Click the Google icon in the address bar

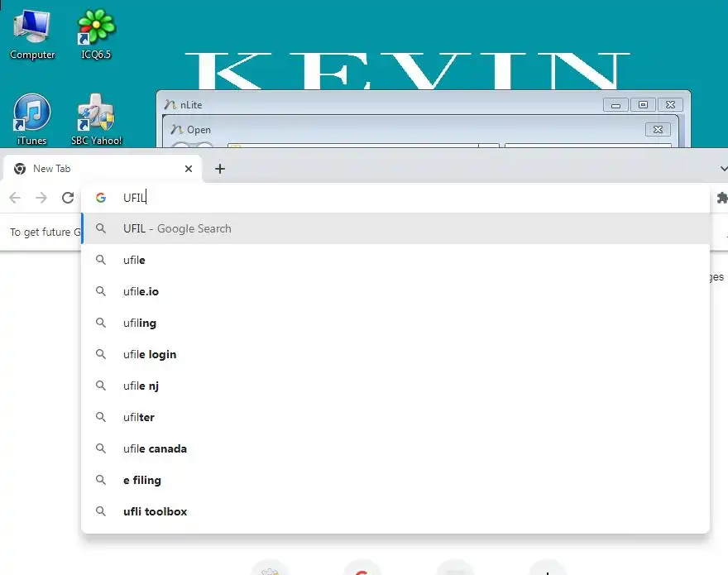point(101,198)
